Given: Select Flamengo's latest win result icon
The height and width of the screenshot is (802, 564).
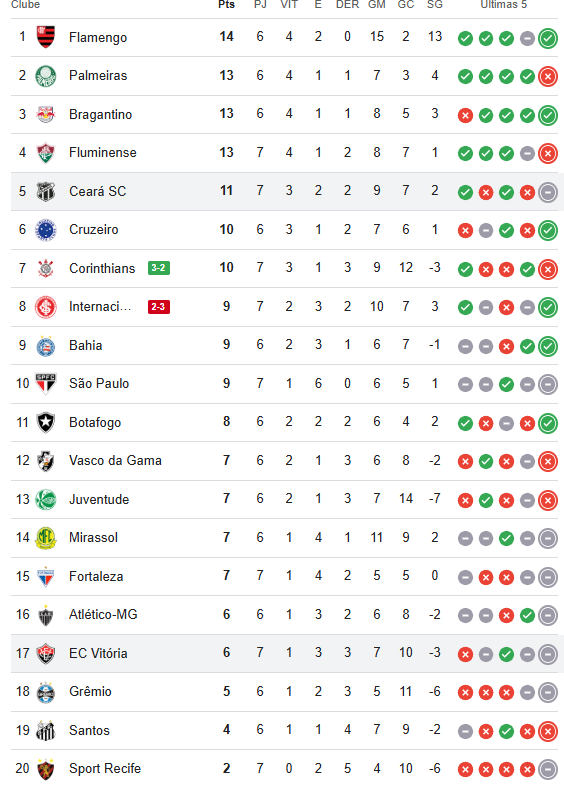Looking at the screenshot, I should tap(548, 38).
